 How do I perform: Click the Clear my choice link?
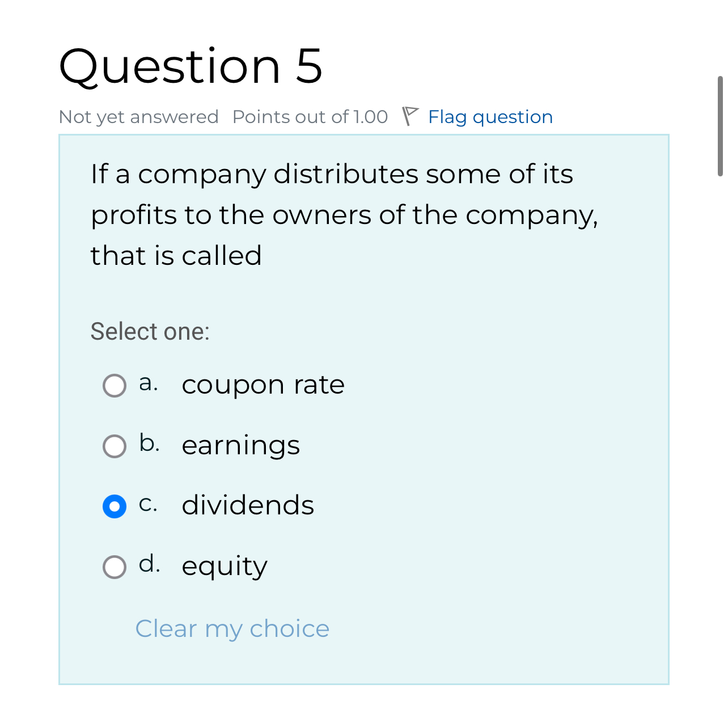[232, 628]
